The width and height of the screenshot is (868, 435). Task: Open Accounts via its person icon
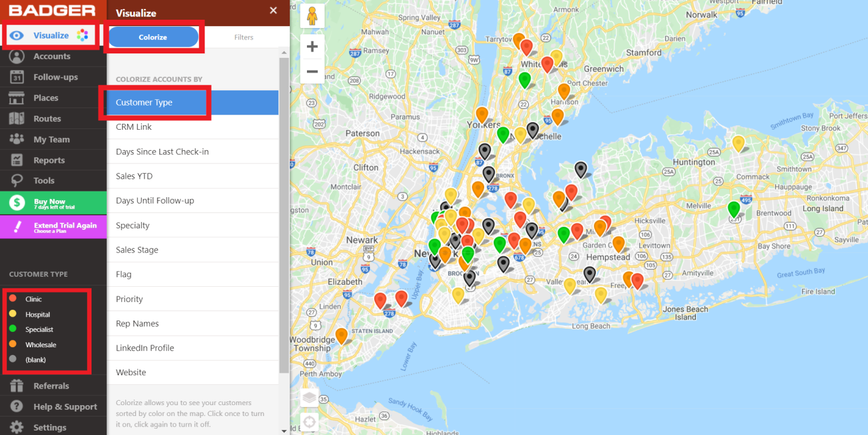tap(17, 57)
